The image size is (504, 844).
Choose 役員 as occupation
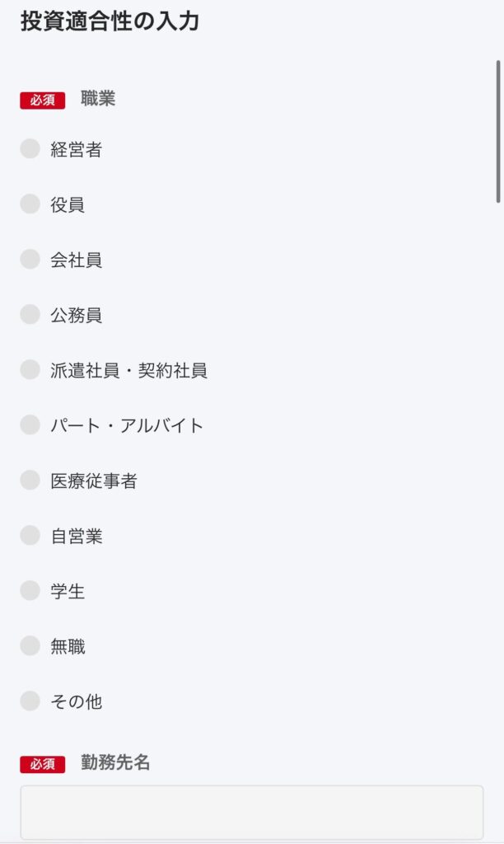click(x=30, y=204)
